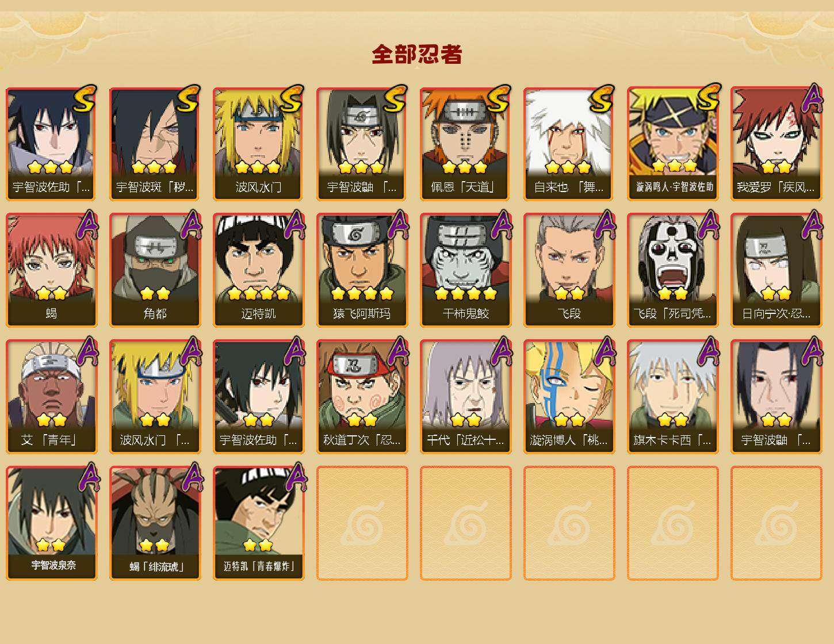Click the three stars on 自来也 card
834x644 pixels.
click(568, 167)
